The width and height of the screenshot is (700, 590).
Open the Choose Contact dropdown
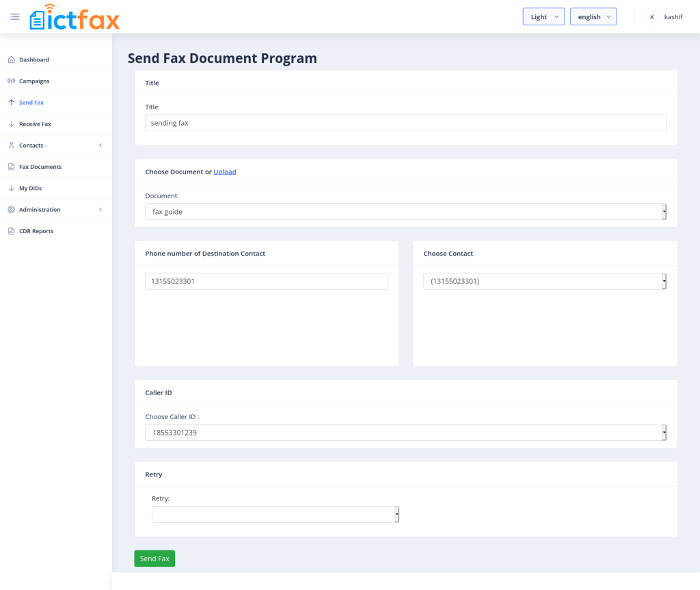[545, 282]
